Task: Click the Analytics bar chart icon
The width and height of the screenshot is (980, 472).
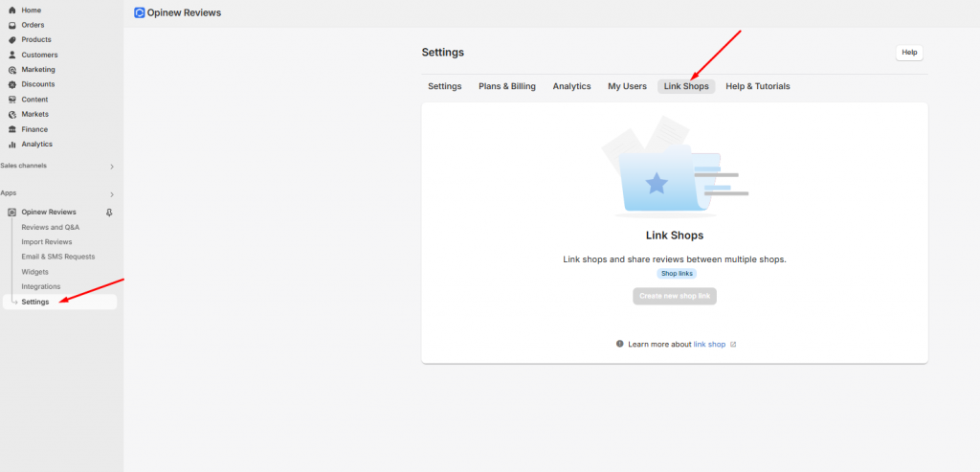Action: [12, 145]
